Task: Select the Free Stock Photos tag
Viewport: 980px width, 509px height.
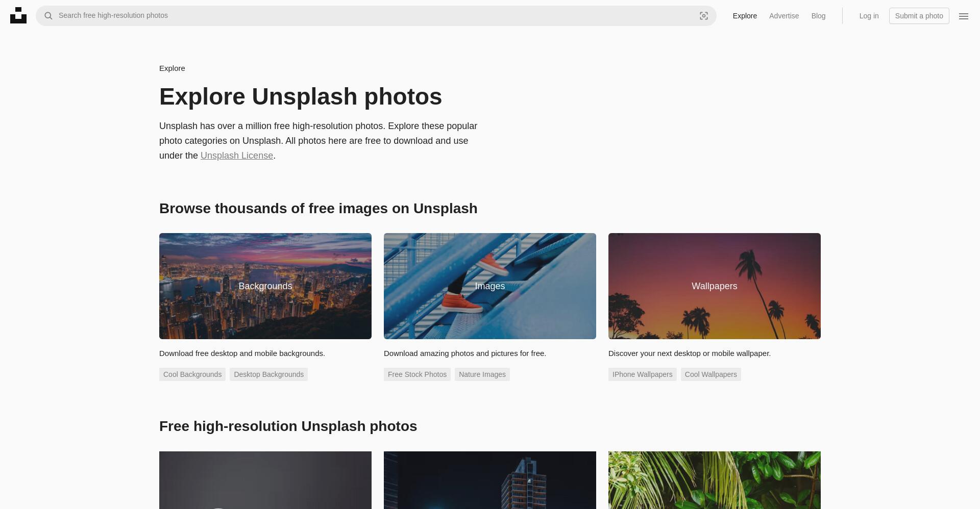Action: [417, 374]
